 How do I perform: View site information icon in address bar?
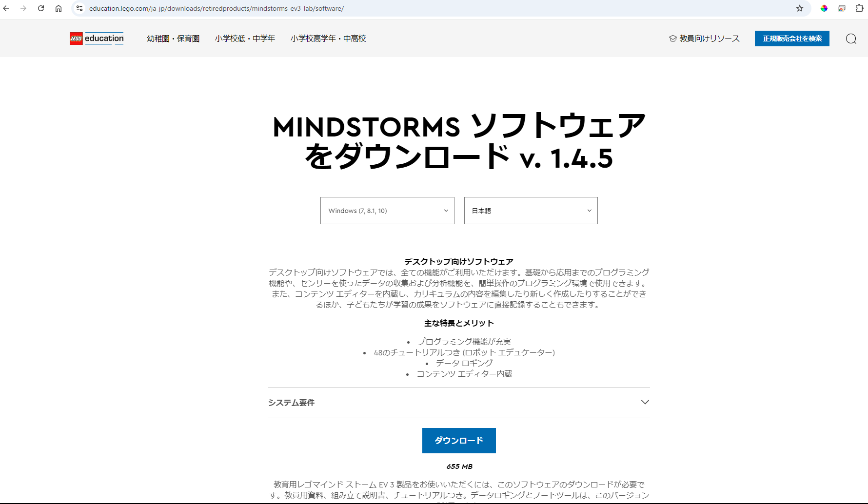pyautogui.click(x=79, y=8)
